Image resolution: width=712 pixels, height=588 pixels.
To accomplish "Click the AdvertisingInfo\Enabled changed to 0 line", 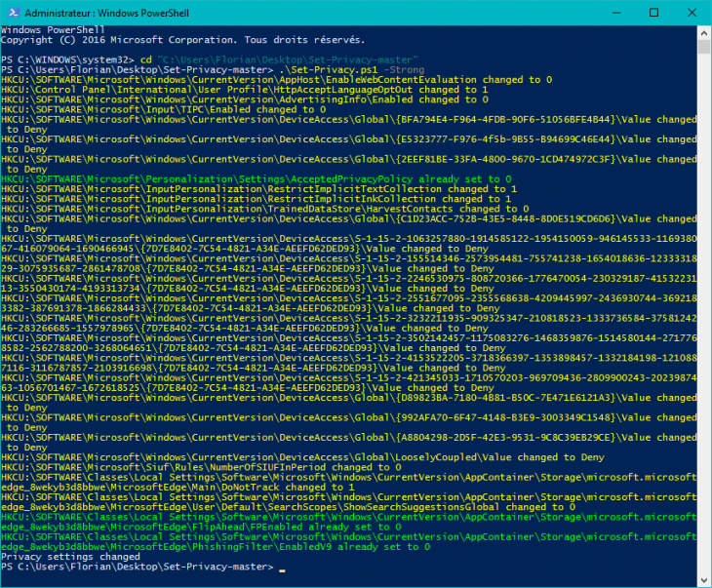I will pos(245,99).
